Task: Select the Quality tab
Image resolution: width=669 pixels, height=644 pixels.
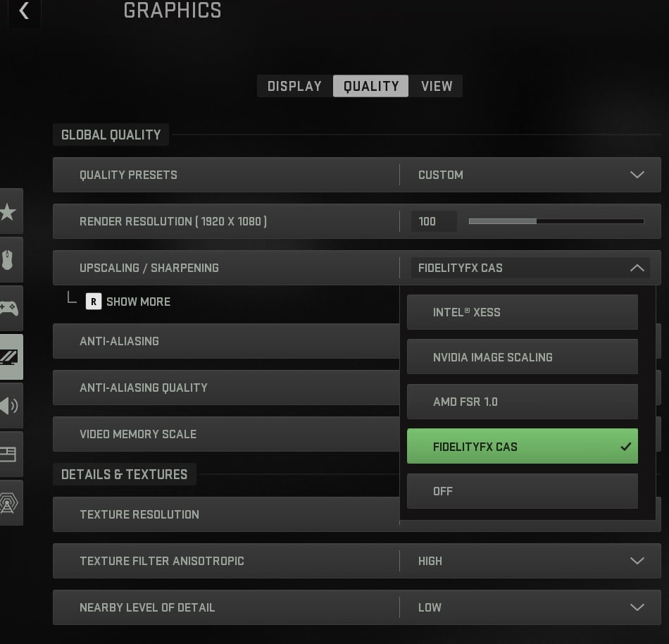Action: pos(370,86)
